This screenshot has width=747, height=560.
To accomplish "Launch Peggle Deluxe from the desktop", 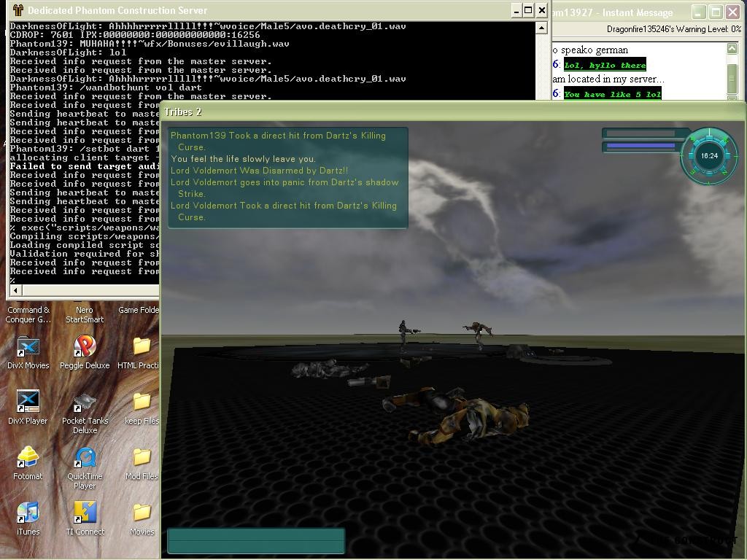I will click(85, 352).
